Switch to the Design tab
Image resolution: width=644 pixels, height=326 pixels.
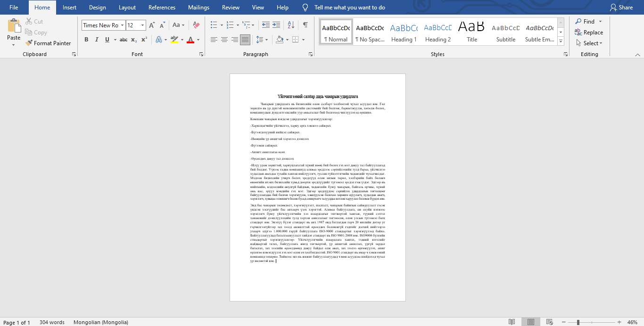(x=98, y=8)
